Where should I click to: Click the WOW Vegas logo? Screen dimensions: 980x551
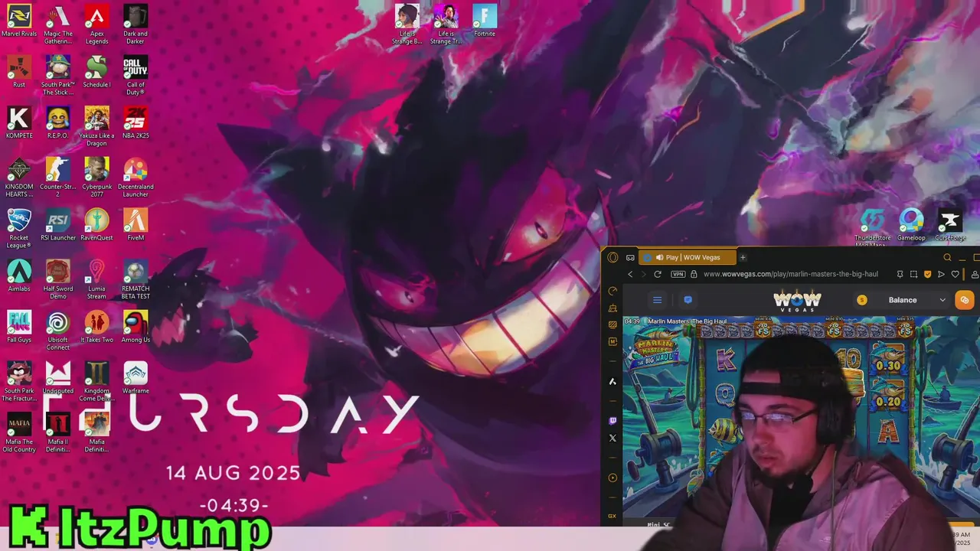[x=797, y=299]
